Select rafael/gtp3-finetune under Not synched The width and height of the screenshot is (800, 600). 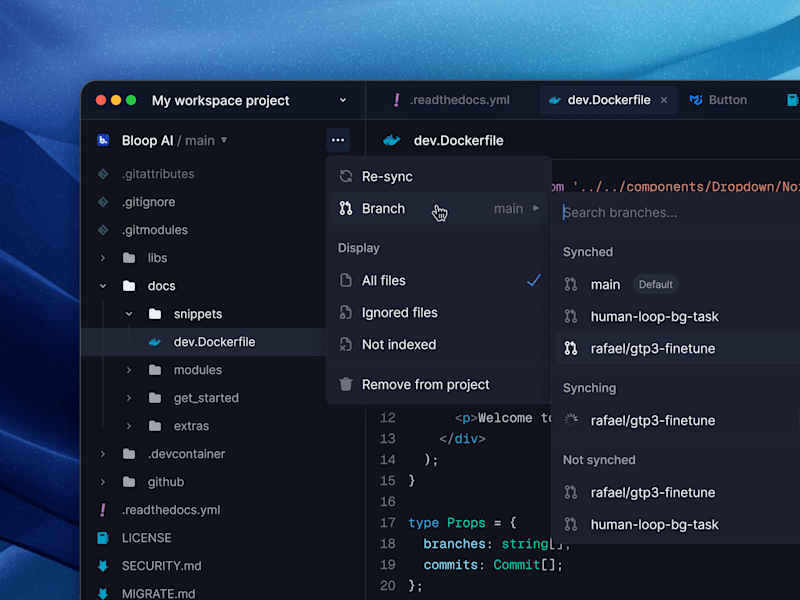point(678,493)
